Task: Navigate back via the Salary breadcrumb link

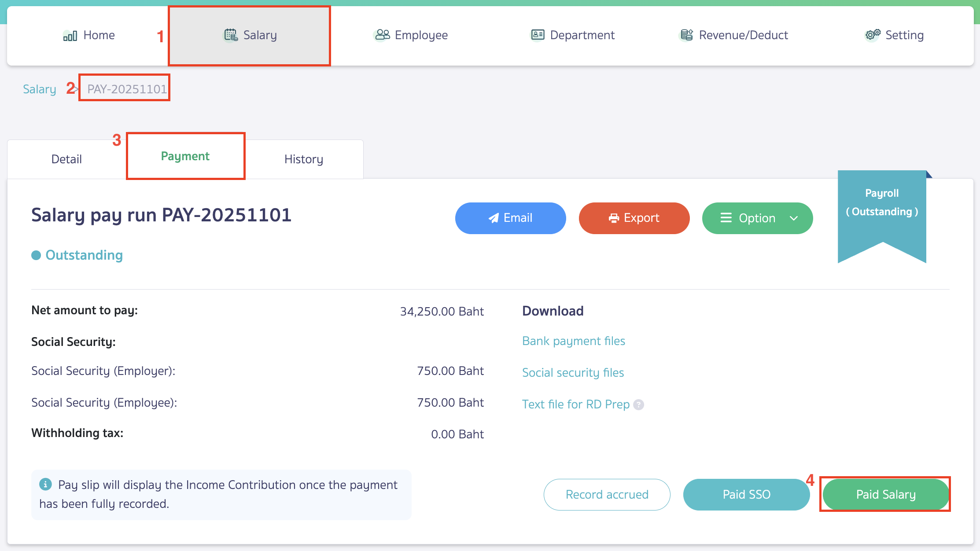Action: pos(39,88)
